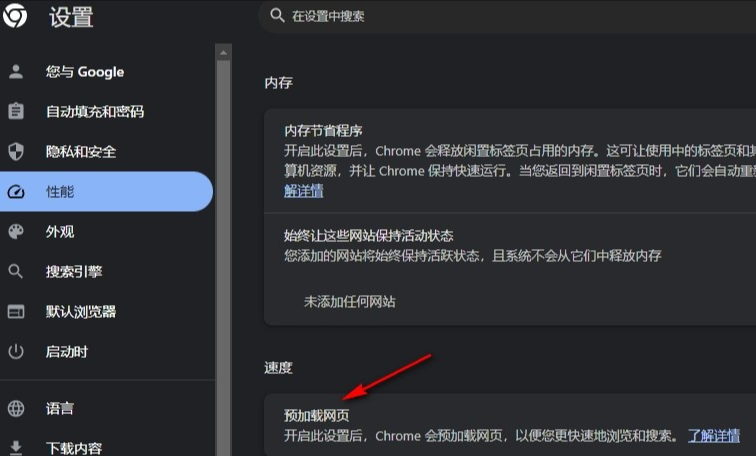Viewport: 756px width, 456px height.
Task: Click the palette icon beside 外观
Action: [16, 231]
